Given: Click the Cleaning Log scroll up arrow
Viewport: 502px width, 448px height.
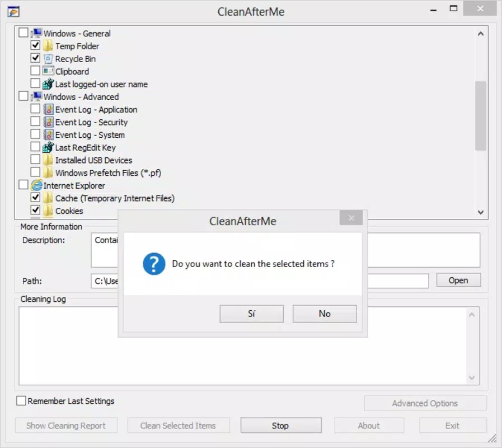Looking at the screenshot, I should click(x=472, y=315).
